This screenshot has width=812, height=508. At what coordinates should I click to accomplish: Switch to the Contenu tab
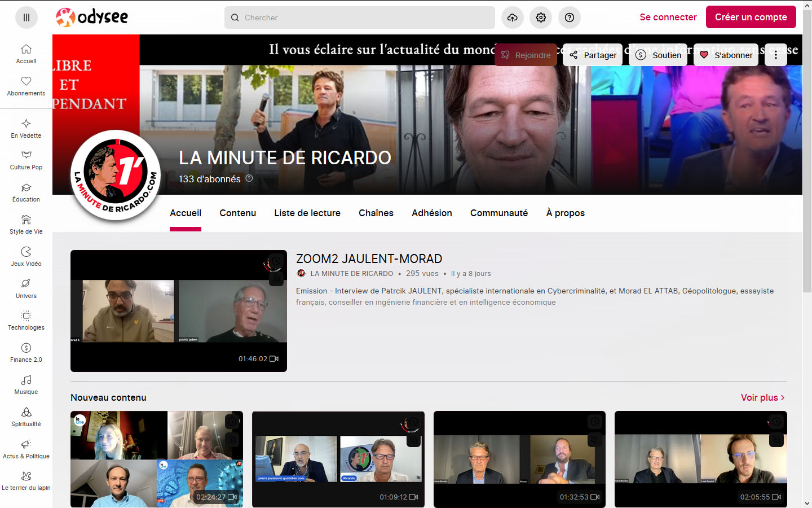[x=238, y=213]
